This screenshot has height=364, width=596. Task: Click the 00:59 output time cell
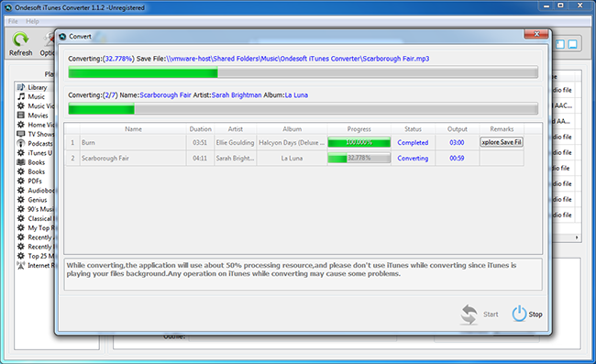tap(457, 158)
